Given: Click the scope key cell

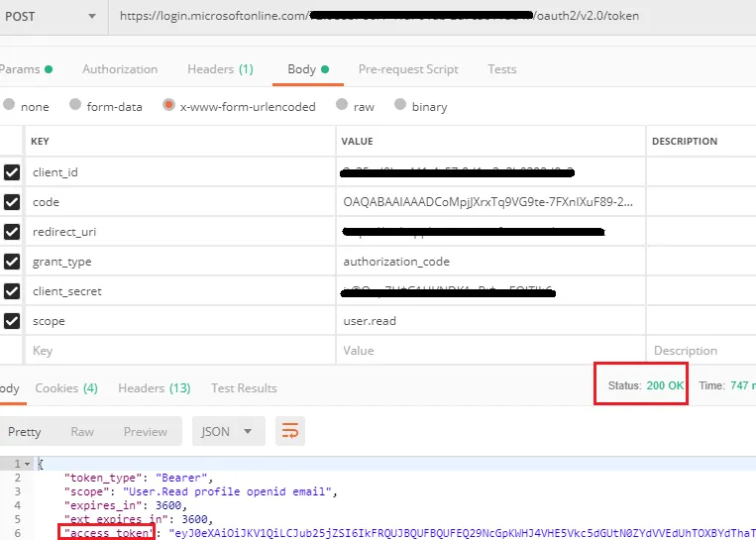Looking at the screenshot, I should pos(180,321).
